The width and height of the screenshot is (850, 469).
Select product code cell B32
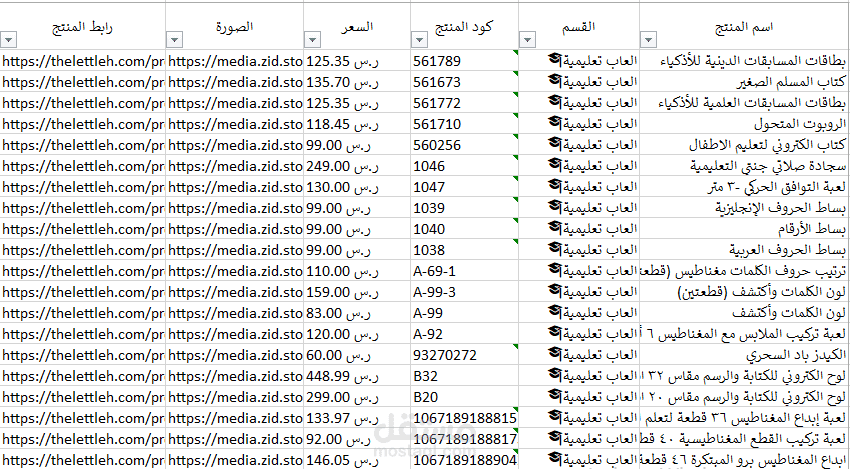point(465,376)
